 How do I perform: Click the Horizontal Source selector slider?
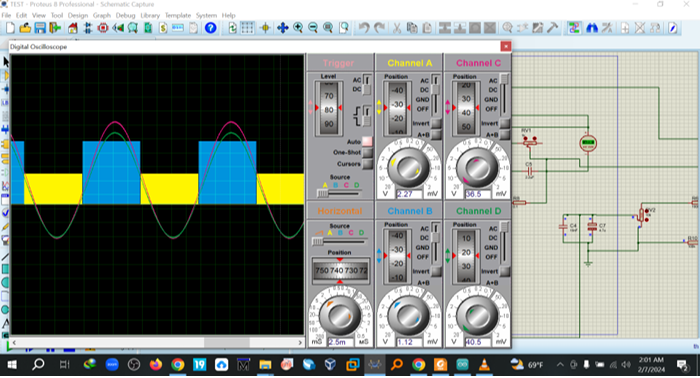coord(339,241)
